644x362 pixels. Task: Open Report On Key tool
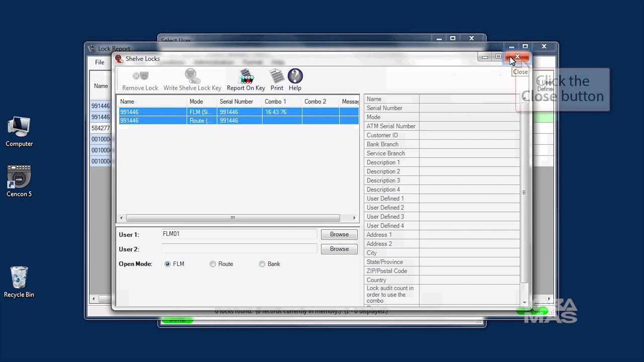[x=246, y=80]
